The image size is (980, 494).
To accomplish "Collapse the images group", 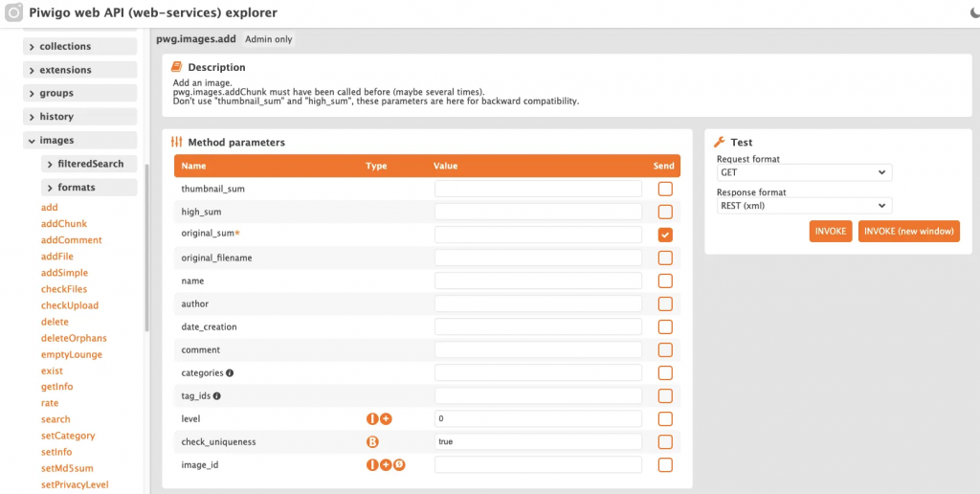I will click(x=80, y=140).
